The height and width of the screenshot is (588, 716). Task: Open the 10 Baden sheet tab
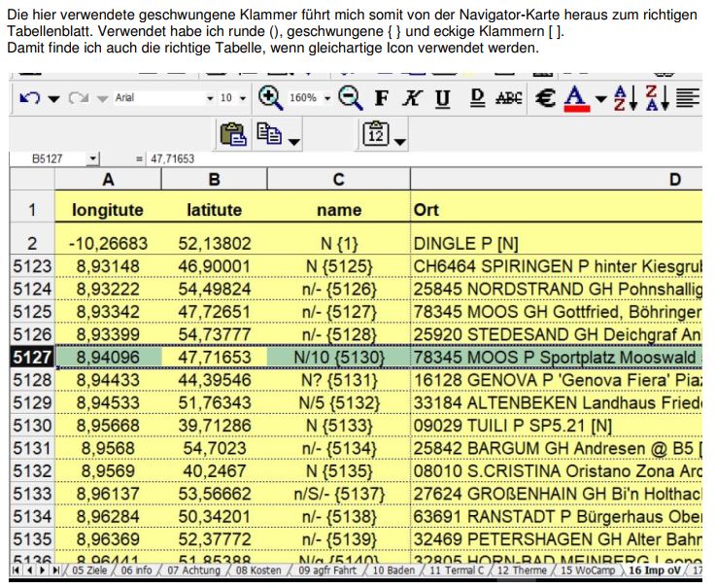point(392,571)
